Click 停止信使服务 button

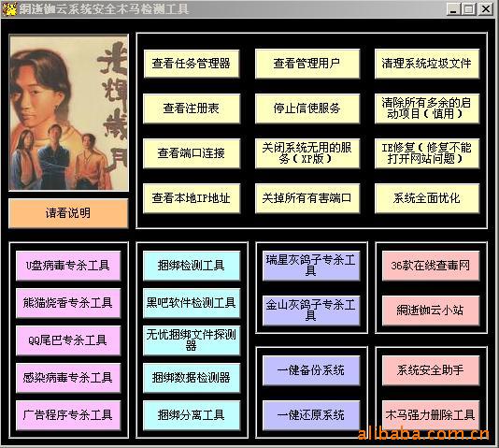click(307, 108)
